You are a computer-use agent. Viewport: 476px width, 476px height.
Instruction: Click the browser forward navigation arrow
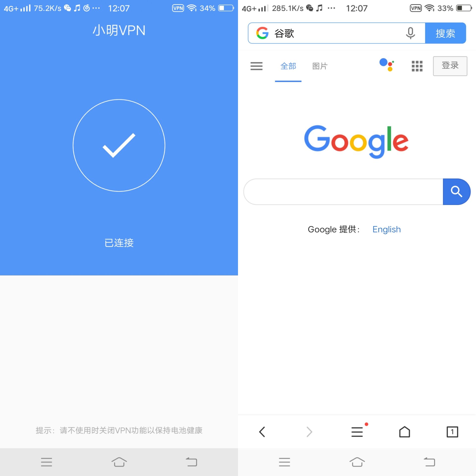309,432
